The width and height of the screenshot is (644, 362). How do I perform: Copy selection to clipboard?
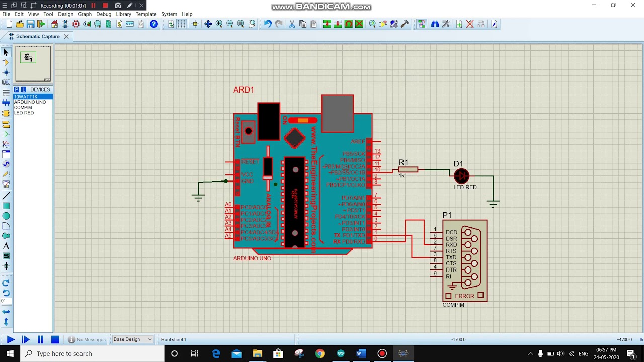coord(303,24)
